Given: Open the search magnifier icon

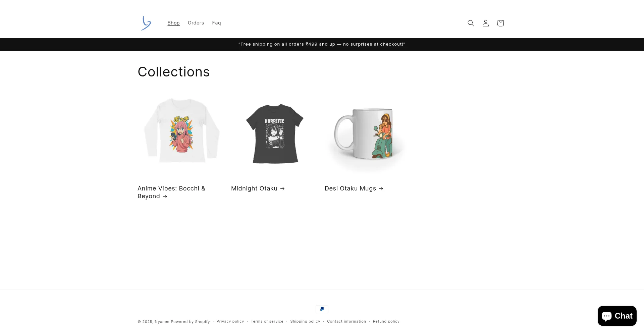Looking at the screenshot, I should tap(471, 23).
